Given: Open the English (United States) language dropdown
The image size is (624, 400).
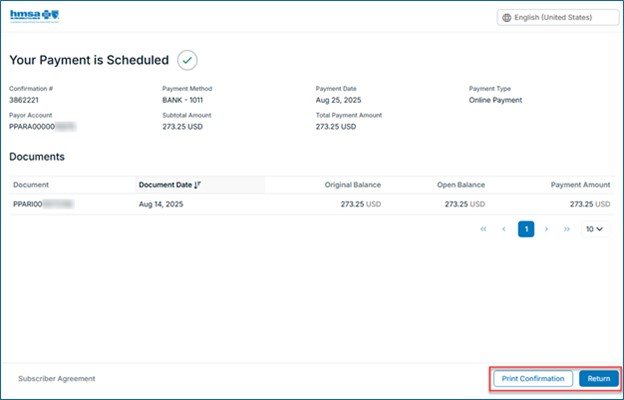Looking at the screenshot, I should coord(558,18).
